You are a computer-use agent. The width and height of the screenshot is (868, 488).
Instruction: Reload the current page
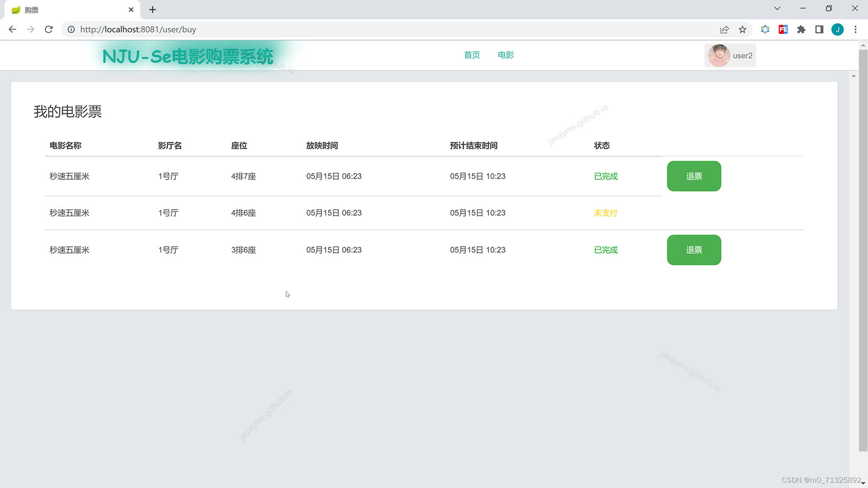(x=49, y=29)
